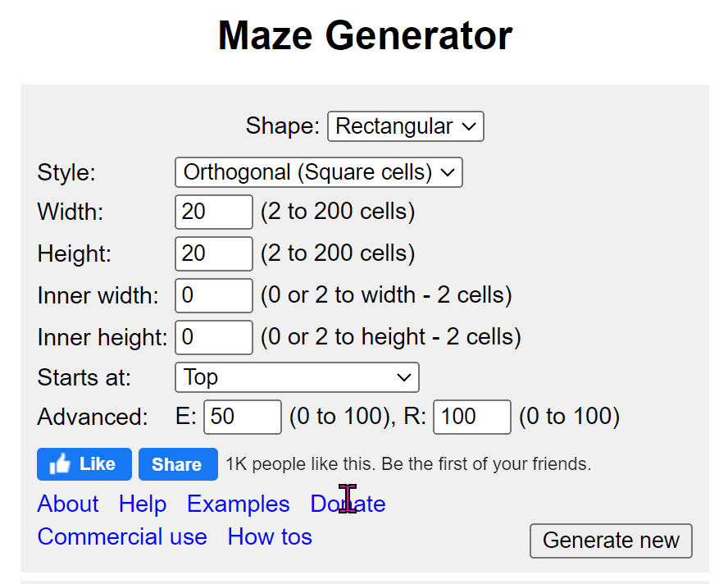728x584 pixels.
Task: Click the E advanced value field
Action: pos(243,417)
